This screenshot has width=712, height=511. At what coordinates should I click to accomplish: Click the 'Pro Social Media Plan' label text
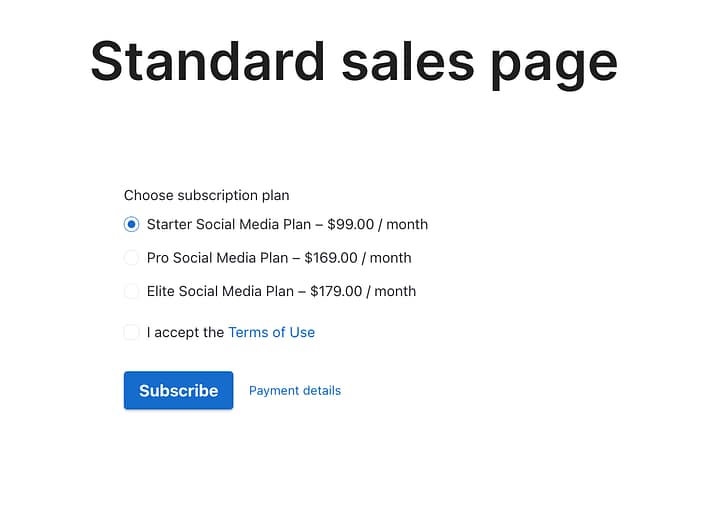217,258
